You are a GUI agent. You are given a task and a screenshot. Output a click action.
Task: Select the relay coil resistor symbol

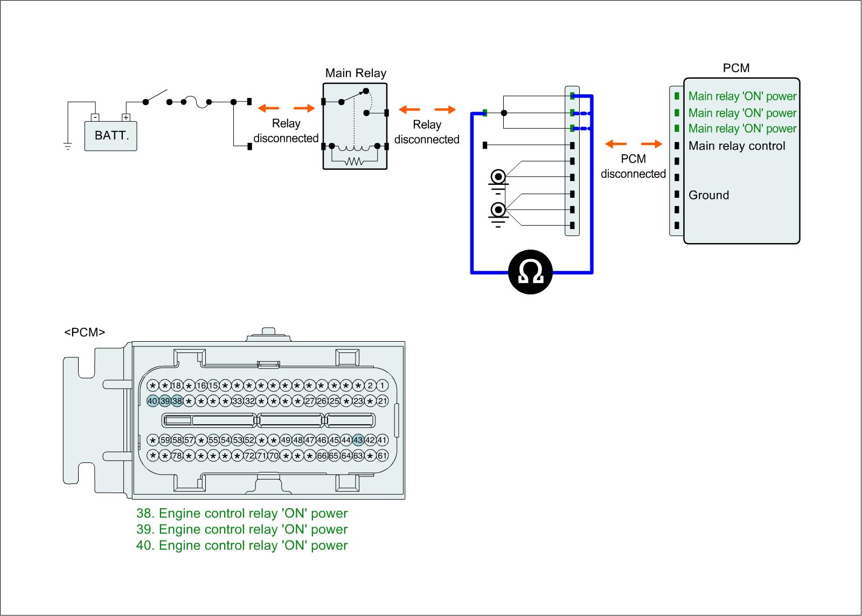click(x=354, y=161)
